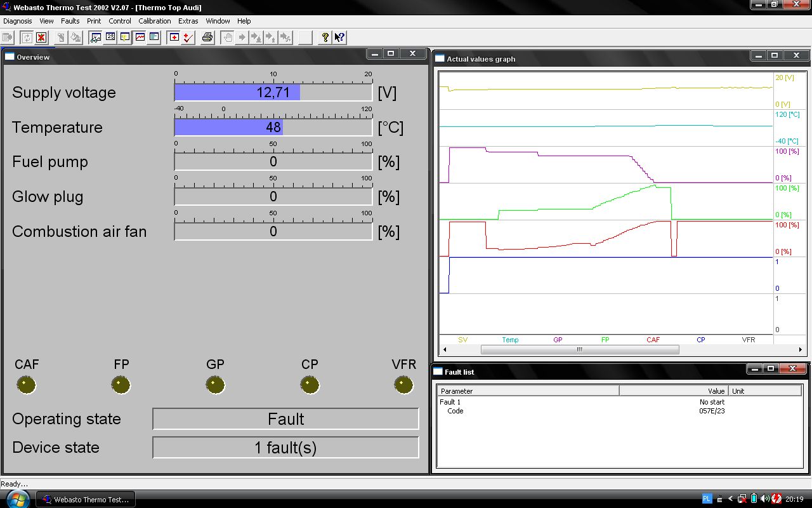Open the Faults menu
812x508 pixels.
(70, 21)
